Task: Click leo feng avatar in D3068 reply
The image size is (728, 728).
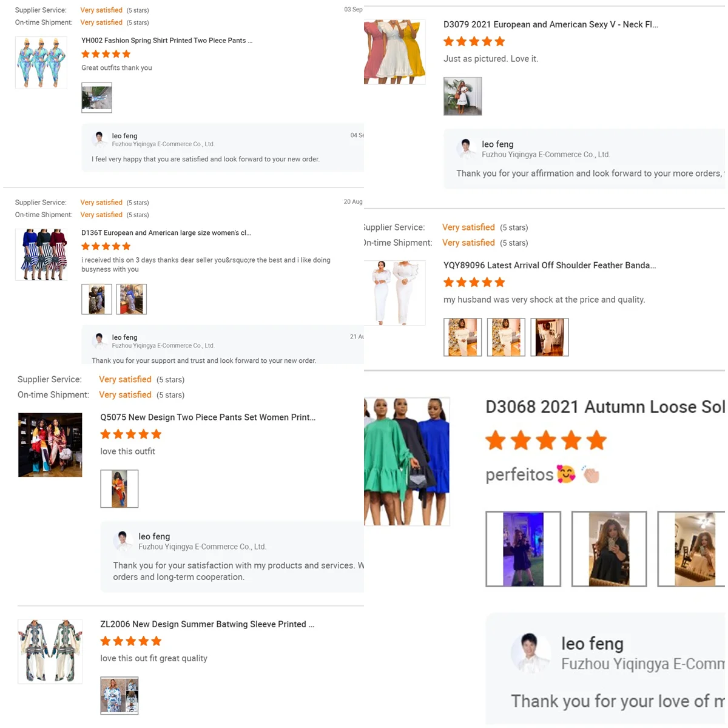Action: coord(530,653)
